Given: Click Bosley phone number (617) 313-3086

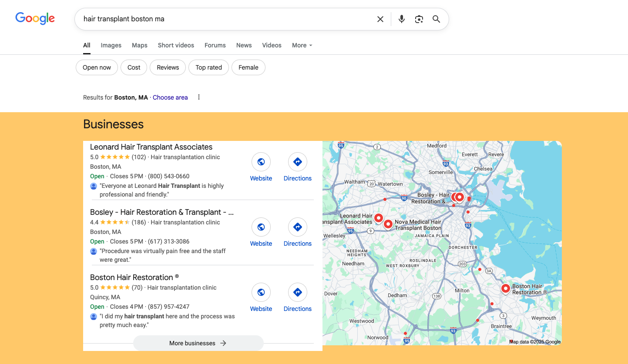Looking at the screenshot, I should click(x=169, y=241).
